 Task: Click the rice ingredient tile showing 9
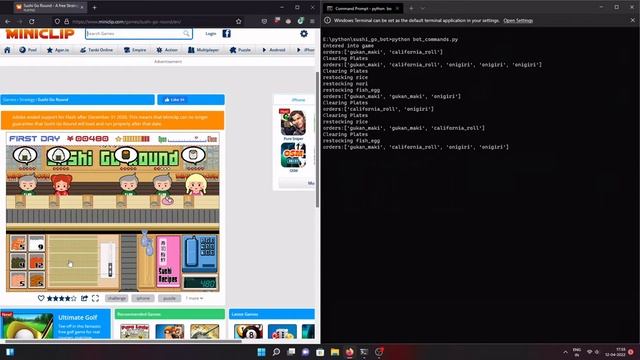coord(37,243)
